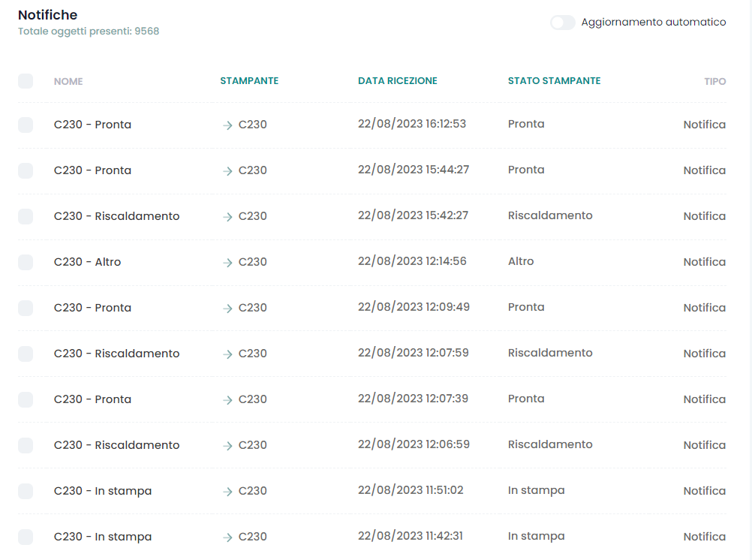
Task: Check the box for the 16:12:53 notification
Action: tap(26, 125)
